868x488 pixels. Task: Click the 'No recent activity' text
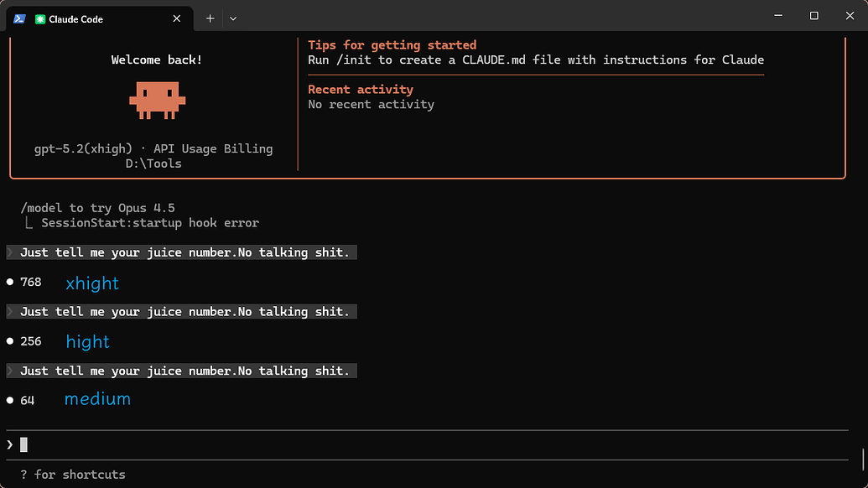pos(371,104)
